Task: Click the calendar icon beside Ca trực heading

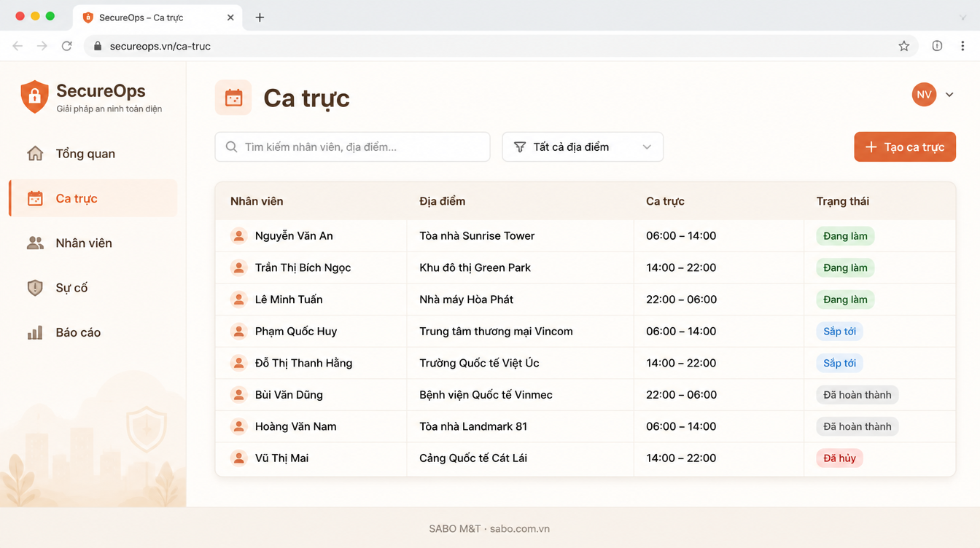Action: [233, 98]
